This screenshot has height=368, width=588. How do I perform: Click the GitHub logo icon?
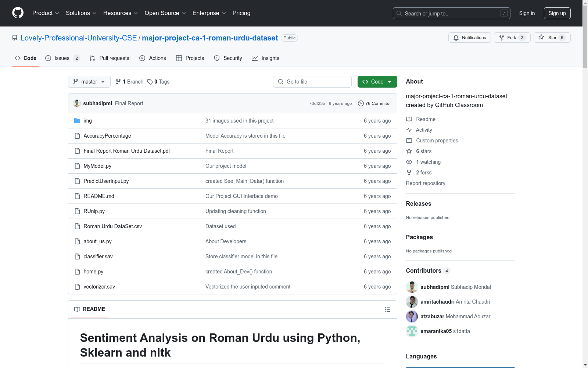click(x=18, y=13)
